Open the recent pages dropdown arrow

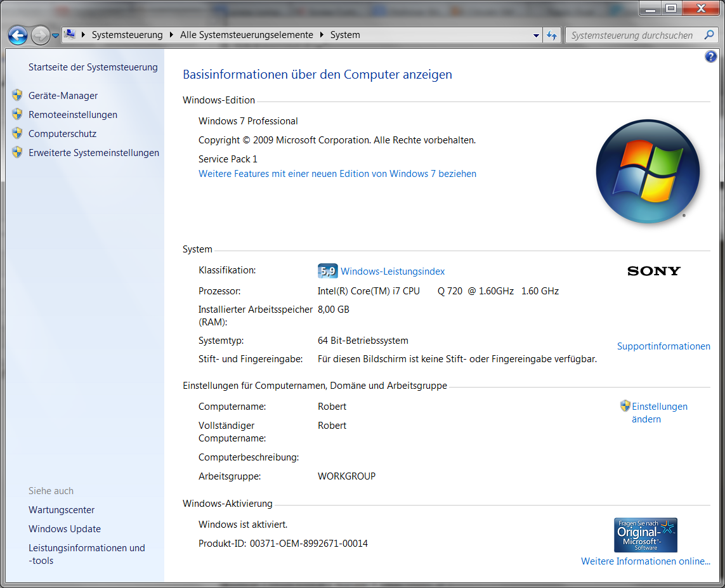[55, 36]
